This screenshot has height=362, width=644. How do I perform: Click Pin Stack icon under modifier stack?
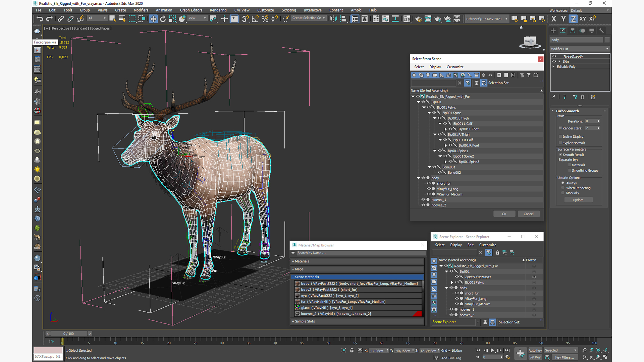[554, 97]
